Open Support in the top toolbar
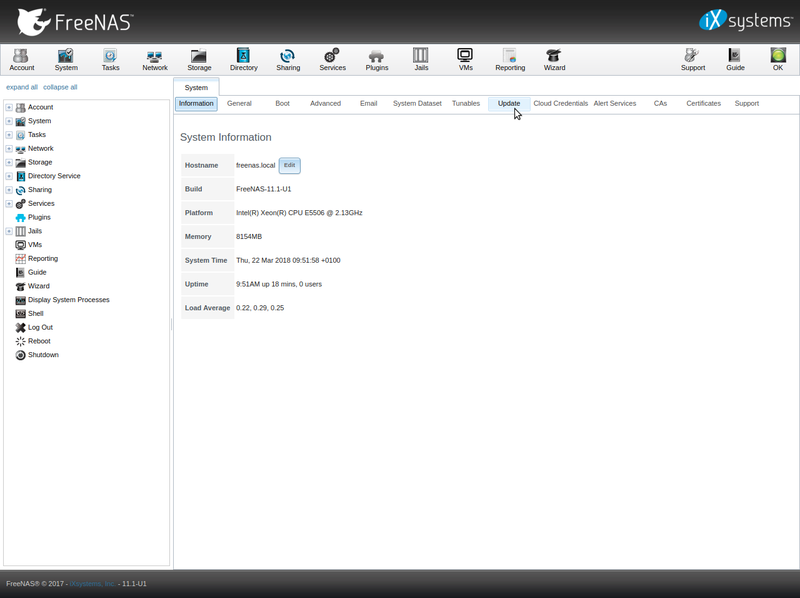 coord(692,60)
